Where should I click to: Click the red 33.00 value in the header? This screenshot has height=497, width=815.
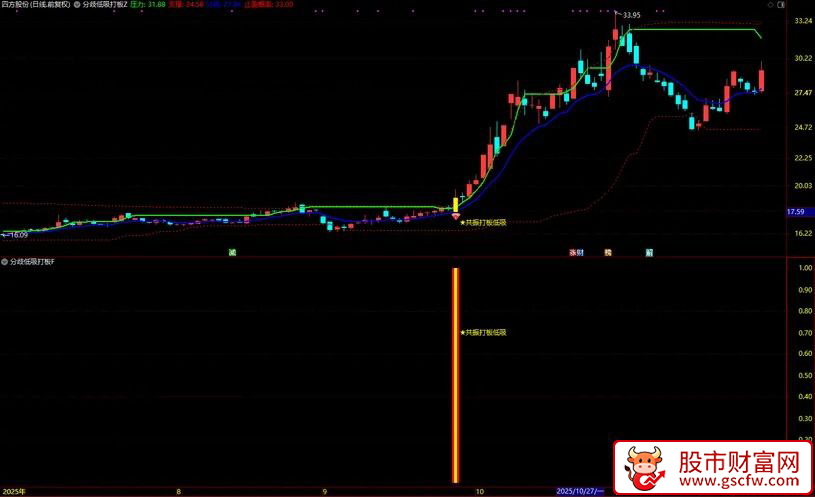pos(284,4)
